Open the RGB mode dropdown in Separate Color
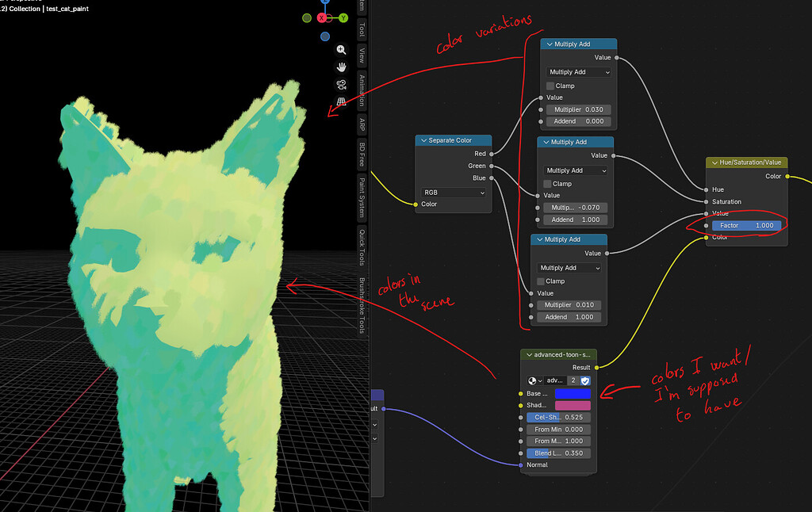 pos(453,193)
